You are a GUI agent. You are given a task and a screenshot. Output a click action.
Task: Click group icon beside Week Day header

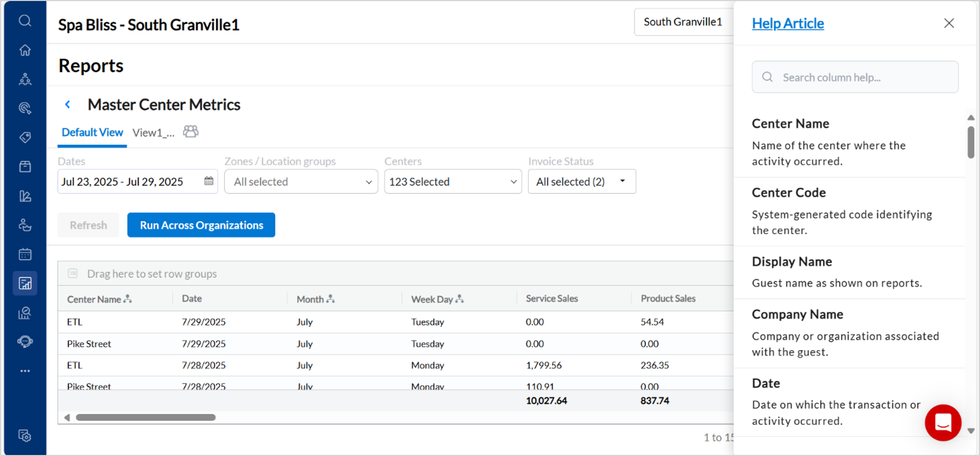click(459, 299)
